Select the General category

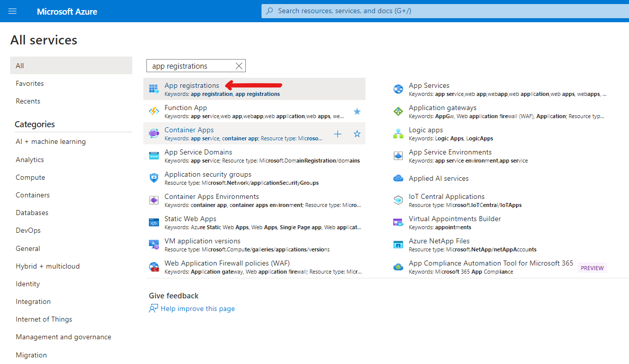tap(28, 248)
